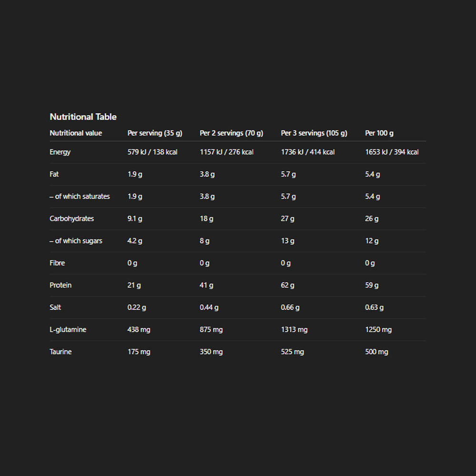Click the '– of which saturates' label
Screen dimensions: 476x476
(79, 196)
